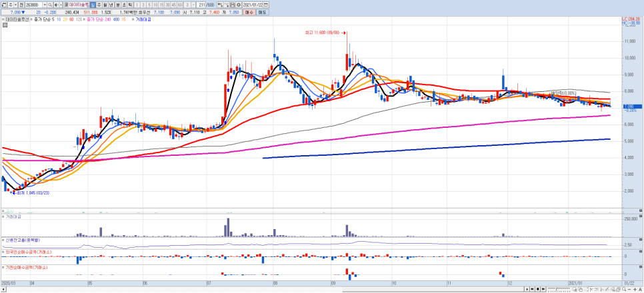Open the window layout icon at top-left corner
The image size is (644, 293).
click(x=3, y=5)
